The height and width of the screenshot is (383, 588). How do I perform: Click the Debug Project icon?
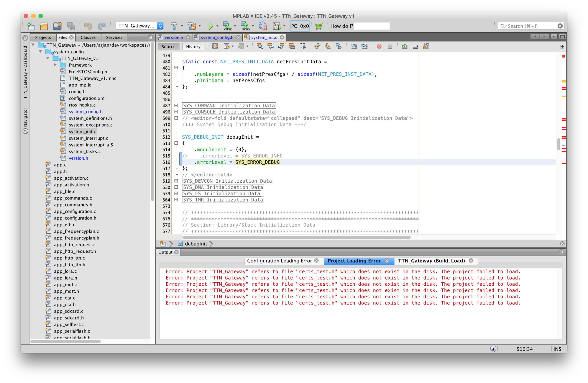click(x=277, y=26)
